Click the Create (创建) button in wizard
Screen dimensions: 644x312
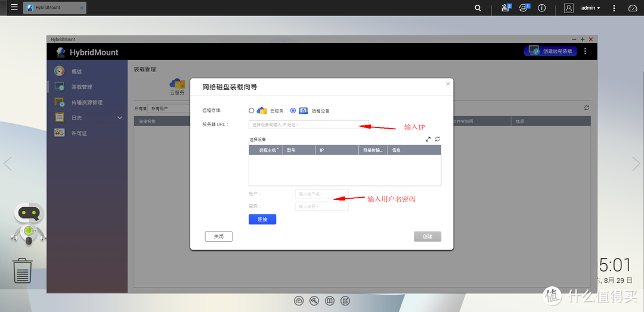[428, 236]
